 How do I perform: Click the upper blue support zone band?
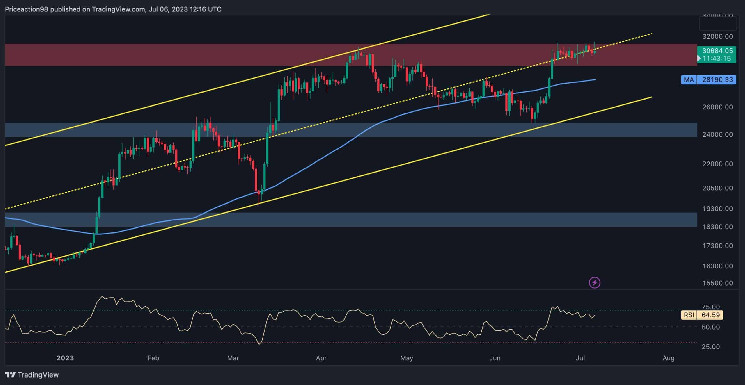point(351,130)
